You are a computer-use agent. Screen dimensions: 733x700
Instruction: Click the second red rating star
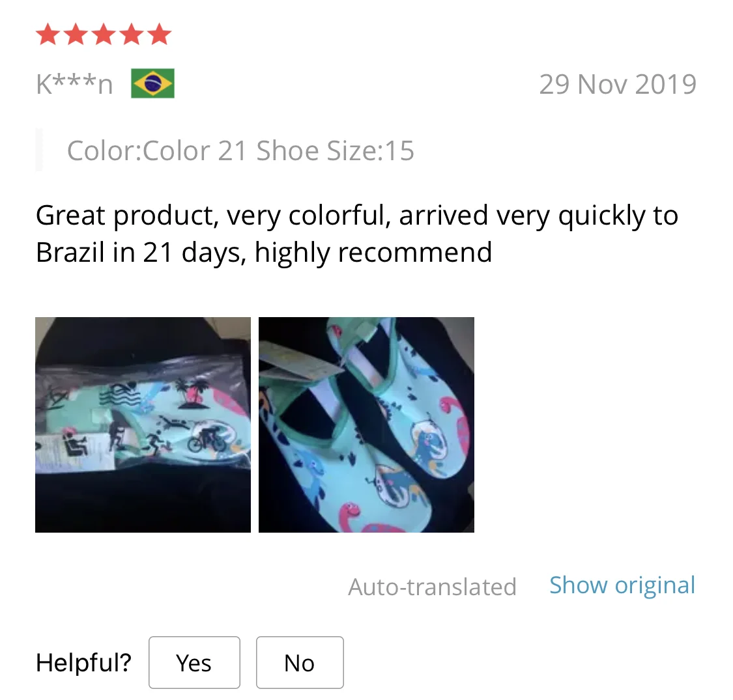point(76,35)
